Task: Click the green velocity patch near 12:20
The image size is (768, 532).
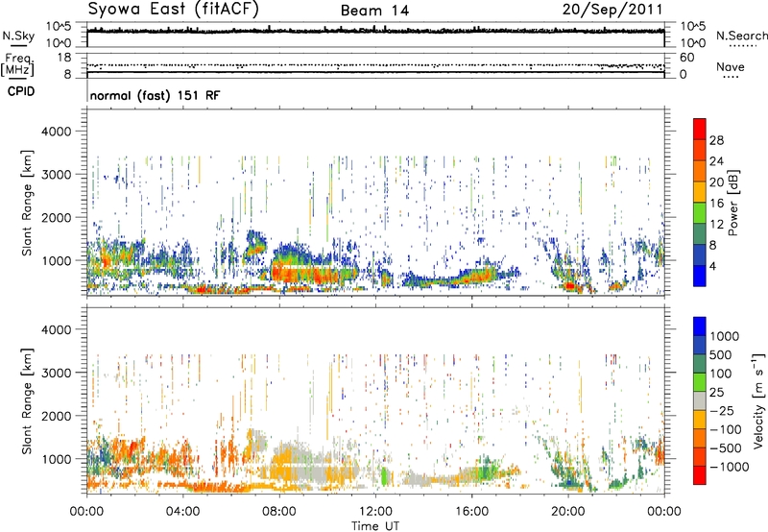Action: coord(384,475)
